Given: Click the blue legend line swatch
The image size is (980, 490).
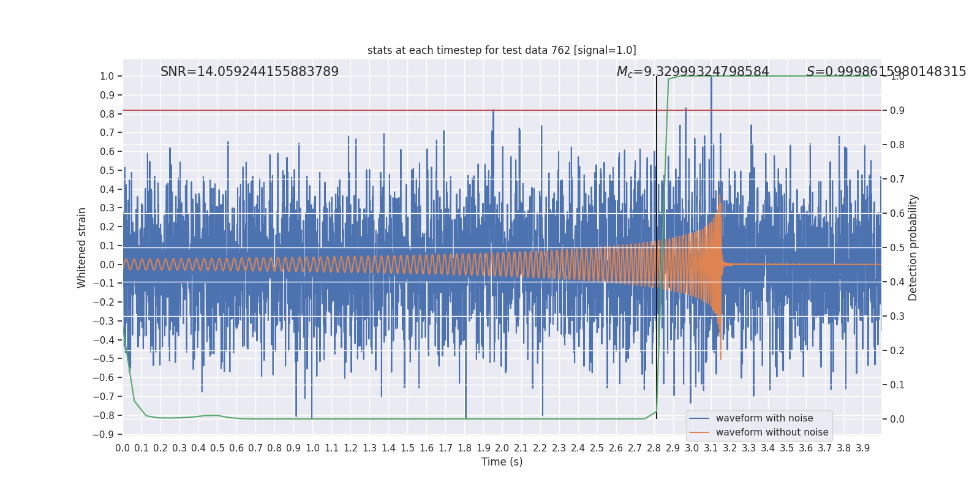Looking at the screenshot, I should (x=699, y=418).
